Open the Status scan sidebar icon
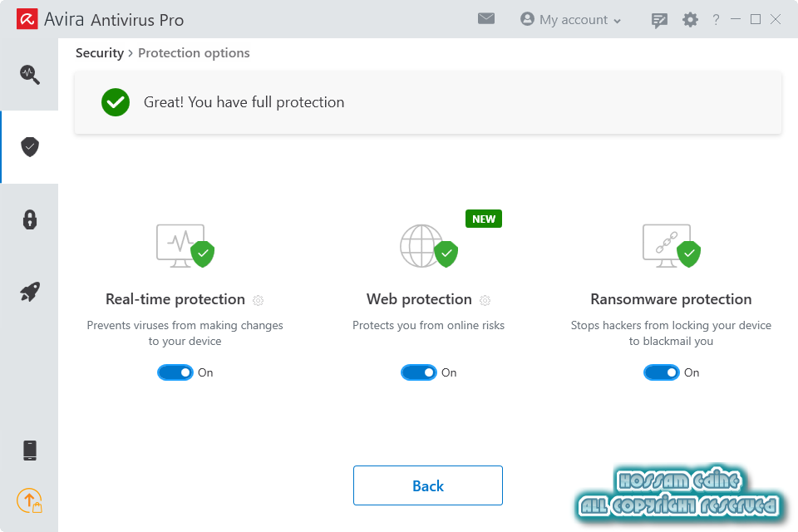 (x=30, y=74)
